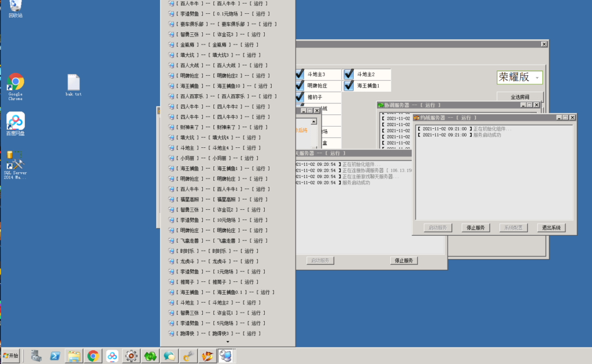Open the file explorer taskbar icon
This screenshot has height=364, width=592.
[x=74, y=356]
